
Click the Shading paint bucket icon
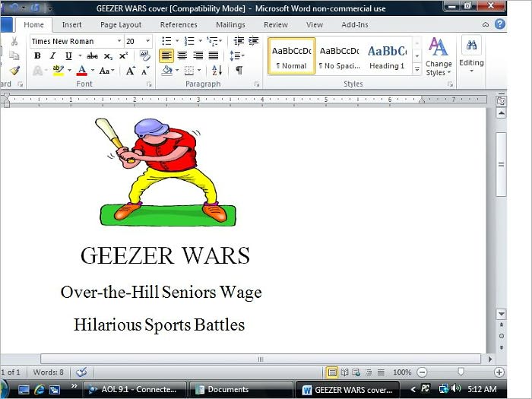[167, 71]
